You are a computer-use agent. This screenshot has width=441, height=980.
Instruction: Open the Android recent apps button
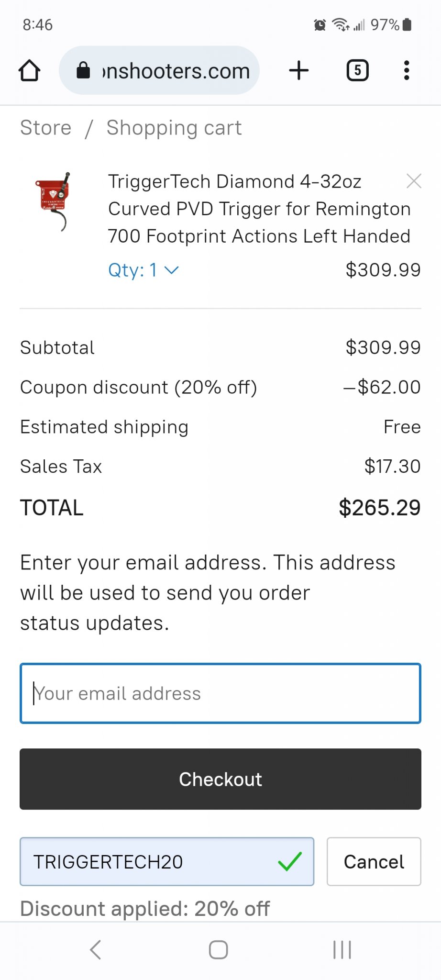pos(342,950)
